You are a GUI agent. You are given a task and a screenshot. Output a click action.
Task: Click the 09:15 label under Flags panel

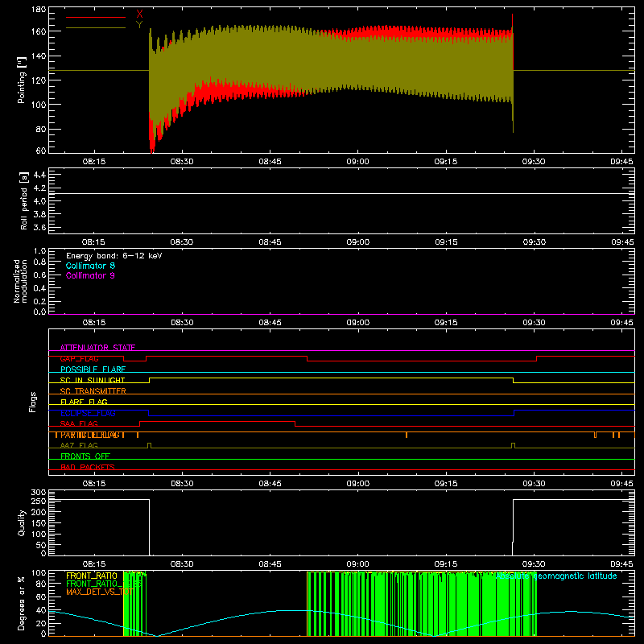pos(446,484)
